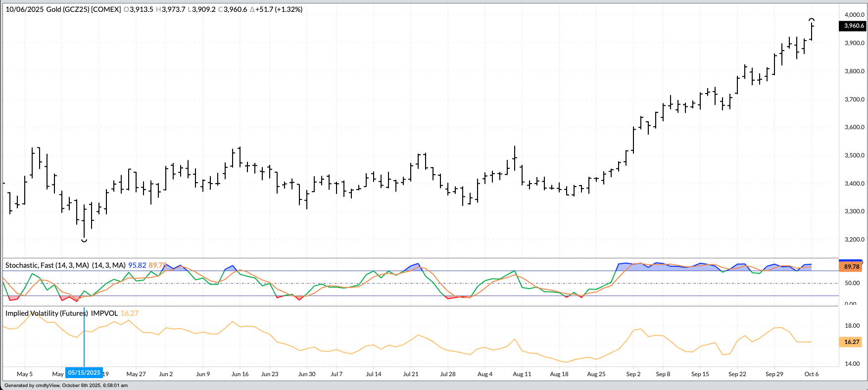
Task: Click the Jul 21 date label
Action: point(411,374)
